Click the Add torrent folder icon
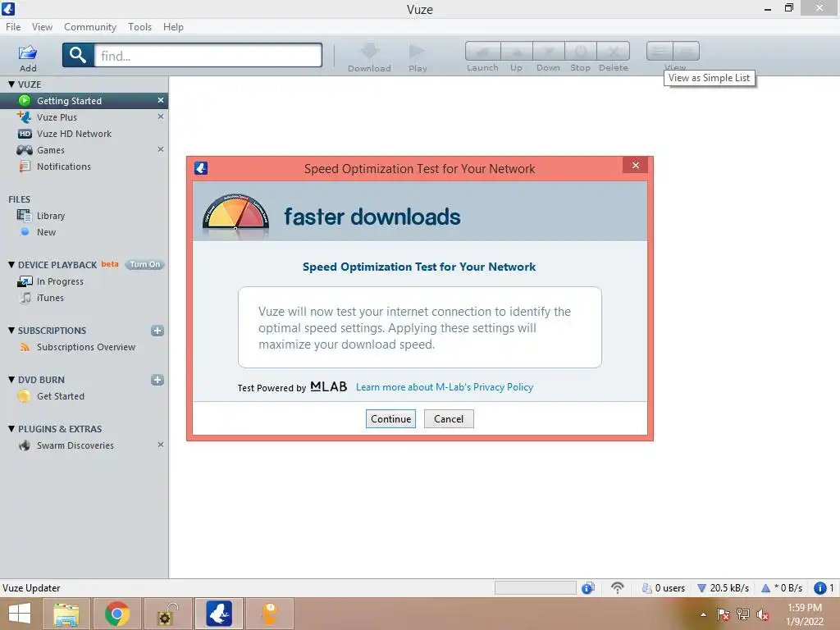Screen dimensions: 840x630 coord(28,53)
